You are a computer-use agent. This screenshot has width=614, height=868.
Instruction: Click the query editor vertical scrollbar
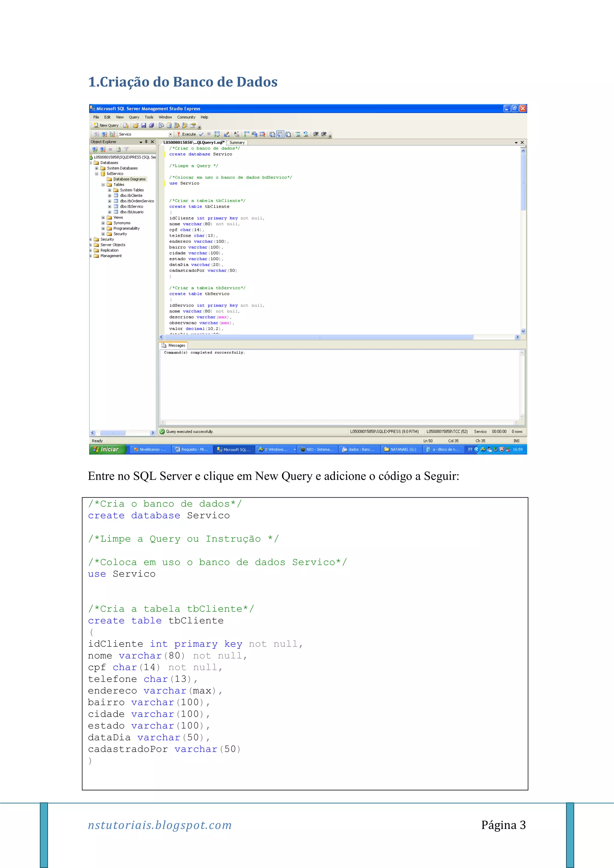523,241
